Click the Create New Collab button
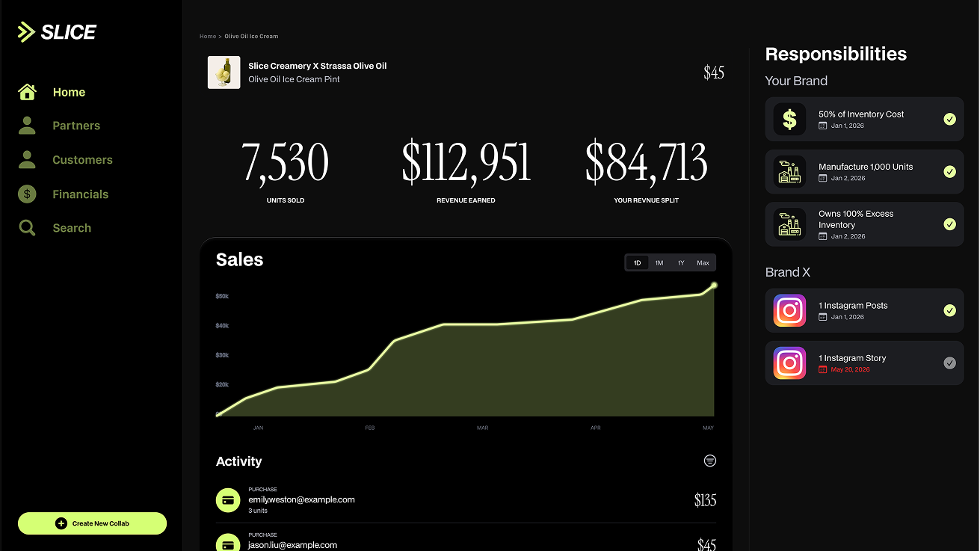The width and height of the screenshot is (980, 551). click(92, 523)
